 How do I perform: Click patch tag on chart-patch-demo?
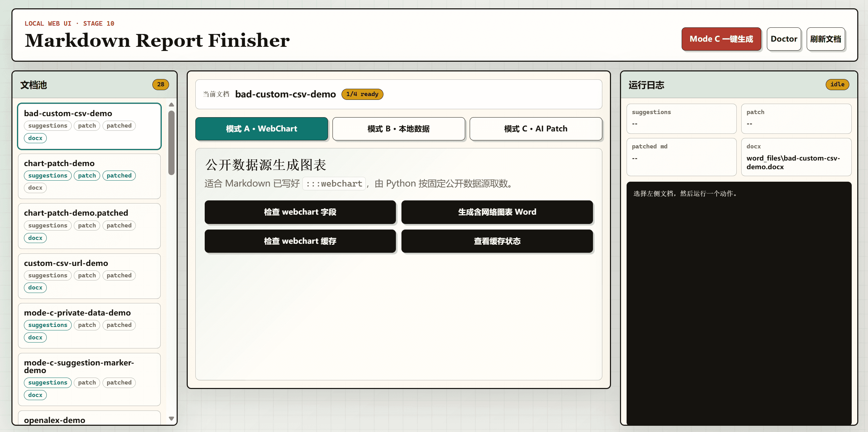[87, 175]
